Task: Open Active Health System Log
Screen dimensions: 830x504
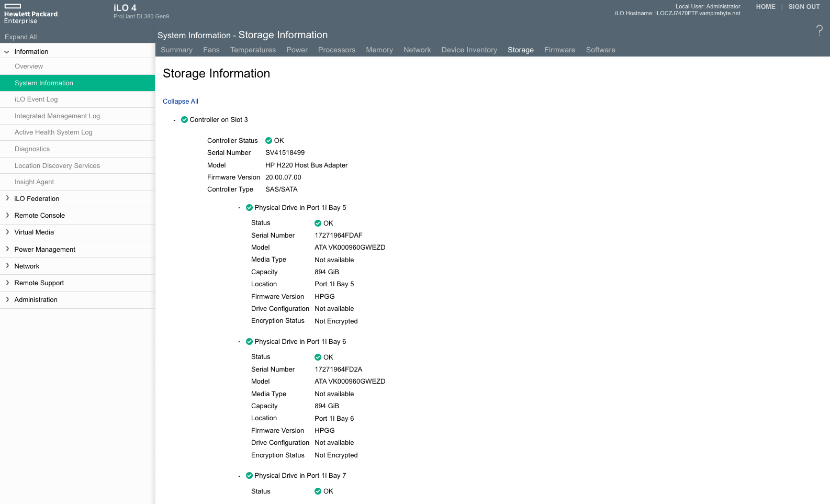Action: pyautogui.click(x=77, y=132)
